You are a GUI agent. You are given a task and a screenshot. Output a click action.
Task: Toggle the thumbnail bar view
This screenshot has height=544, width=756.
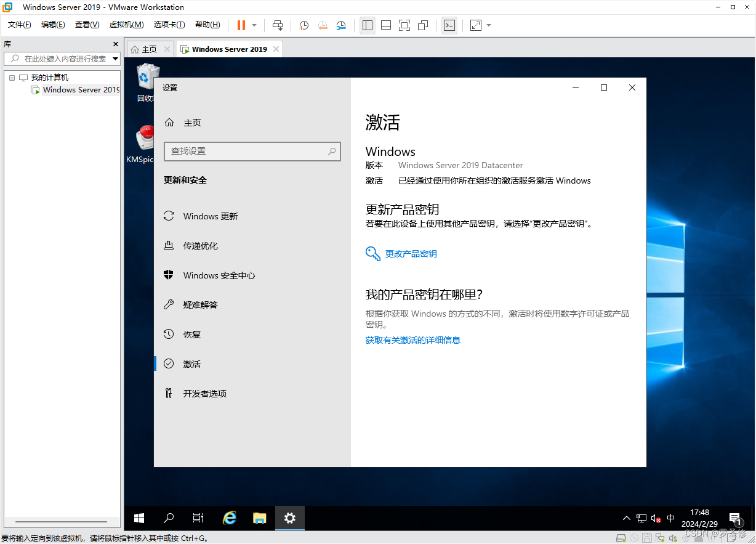point(386,25)
